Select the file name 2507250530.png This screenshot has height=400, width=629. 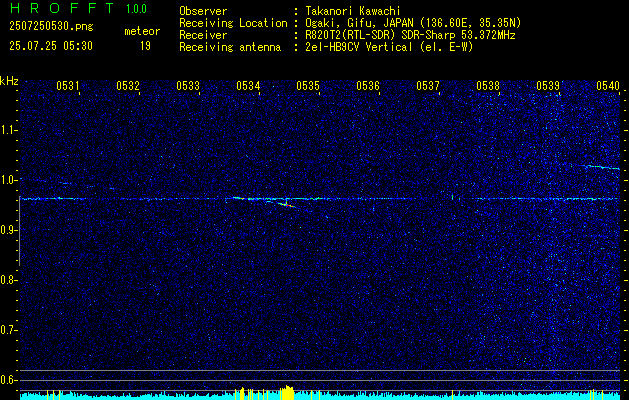click(51, 26)
